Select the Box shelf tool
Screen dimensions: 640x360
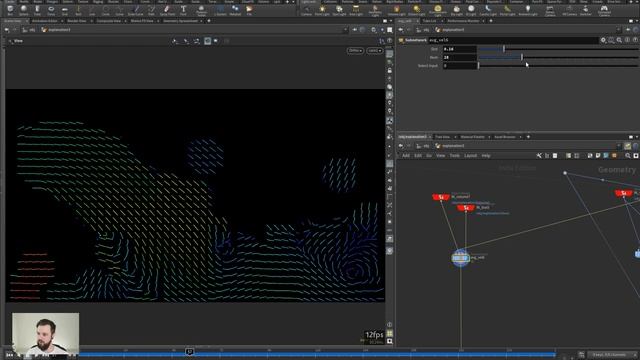(10, 10)
